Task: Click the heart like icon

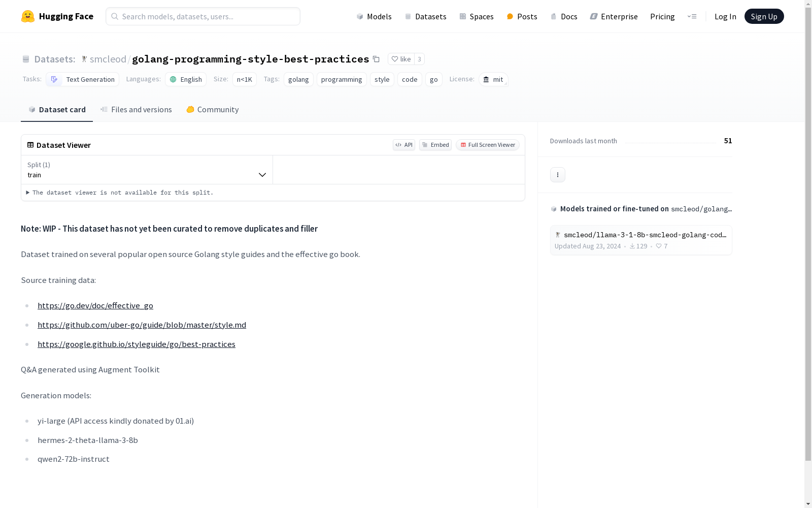Action: tap(395, 59)
